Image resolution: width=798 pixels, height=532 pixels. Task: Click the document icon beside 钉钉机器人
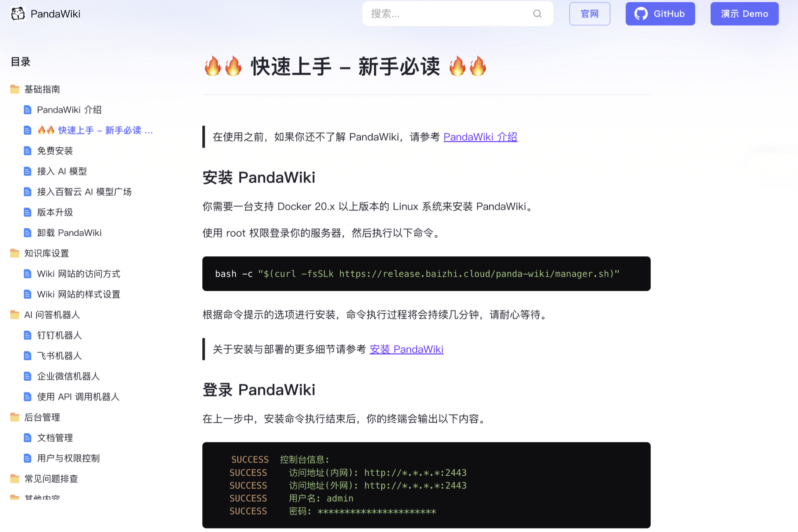point(27,336)
